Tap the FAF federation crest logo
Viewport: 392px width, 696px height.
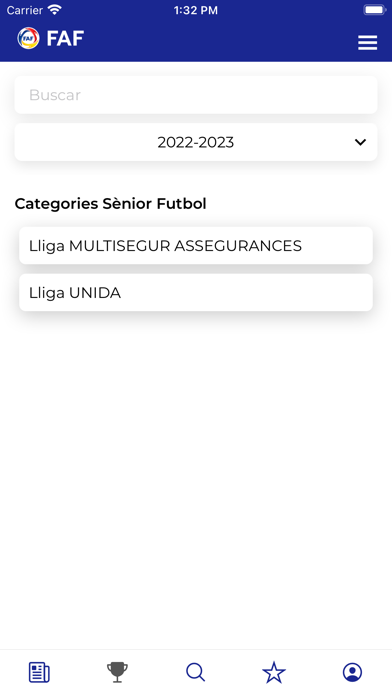tap(28, 38)
